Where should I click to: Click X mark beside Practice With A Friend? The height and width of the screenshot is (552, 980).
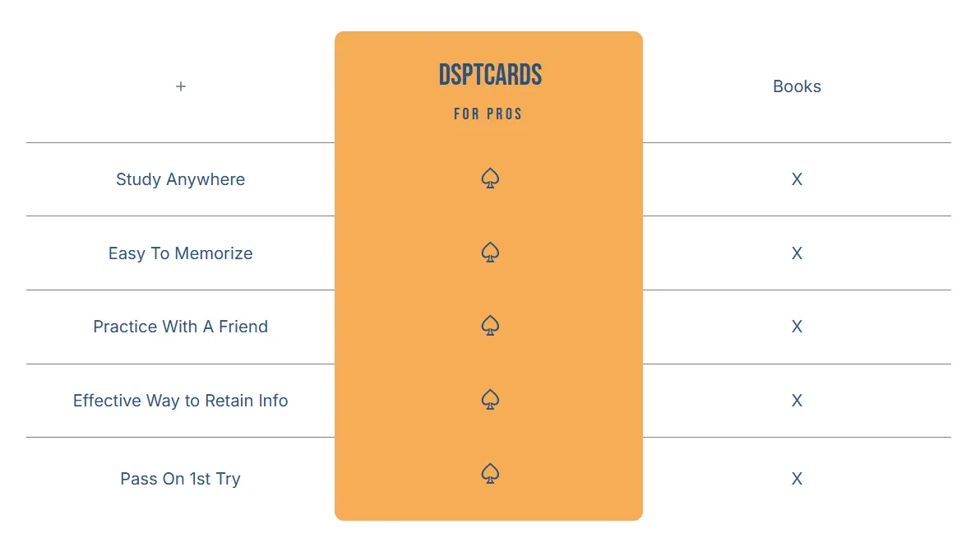coord(797,327)
